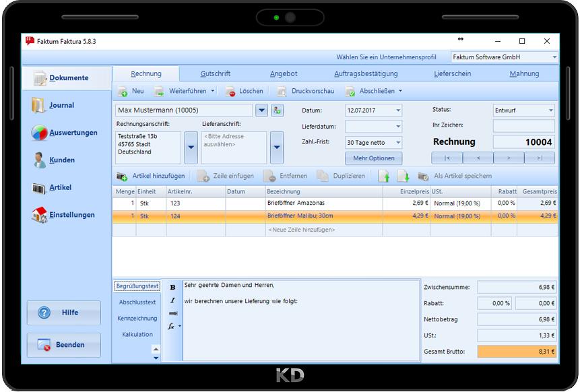
Task: Click the Mehr Optionen button
Action: 374,158
